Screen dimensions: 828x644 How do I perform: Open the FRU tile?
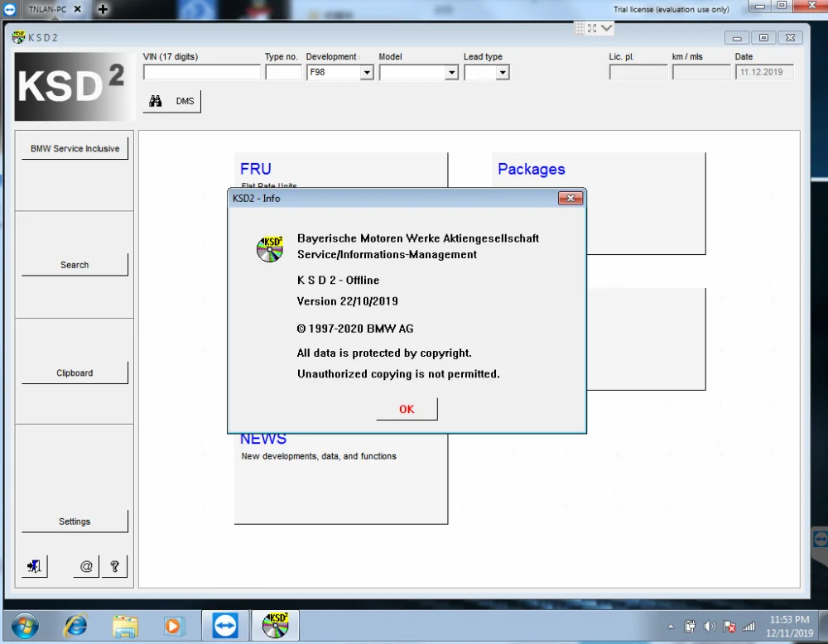[x=340, y=170]
